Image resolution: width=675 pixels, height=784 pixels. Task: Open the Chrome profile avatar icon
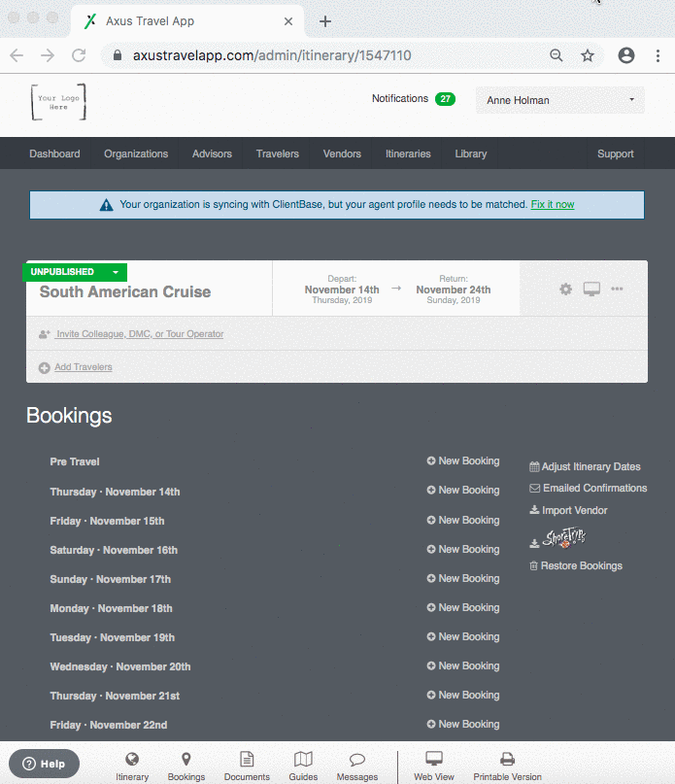point(626,55)
